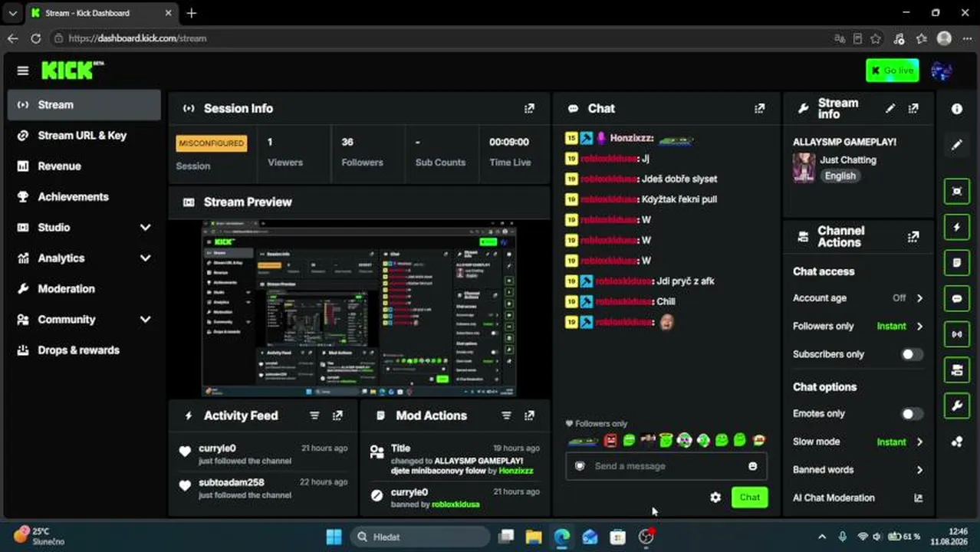
Task: Edit Stream info with pencil icon
Action: (890, 109)
